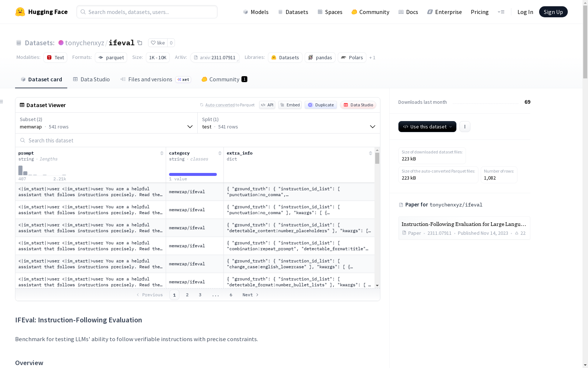The image size is (588, 368).
Task: Click the category classes distribution bar
Action: click(x=193, y=174)
